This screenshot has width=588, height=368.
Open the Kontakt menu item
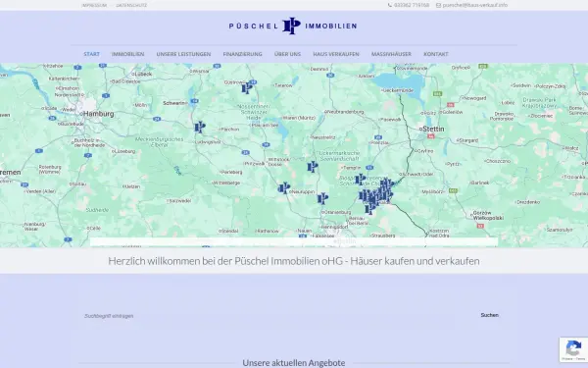(436, 54)
